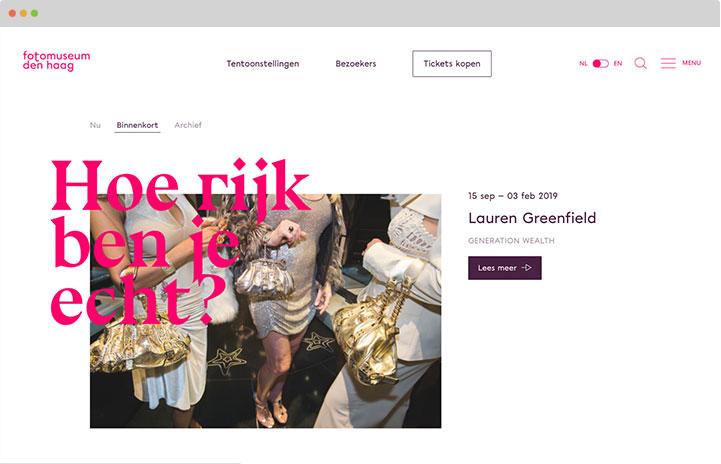Click the red window close dot
721x464 pixels.
click(x=12, y=13)
